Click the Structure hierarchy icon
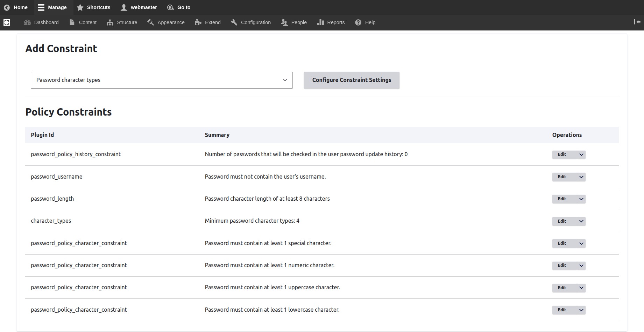This screenshot has height=332, width=644. click(110, 22)
